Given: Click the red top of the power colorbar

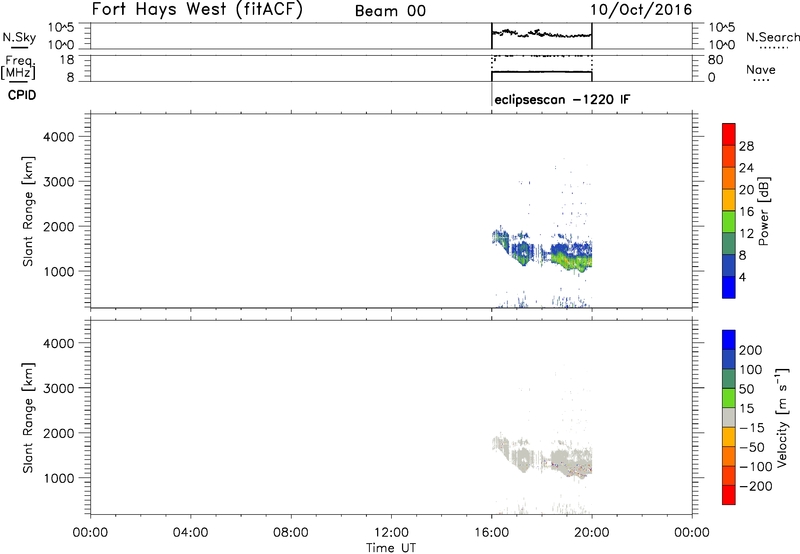Looking at the screenshot, I should pos(729,134).
